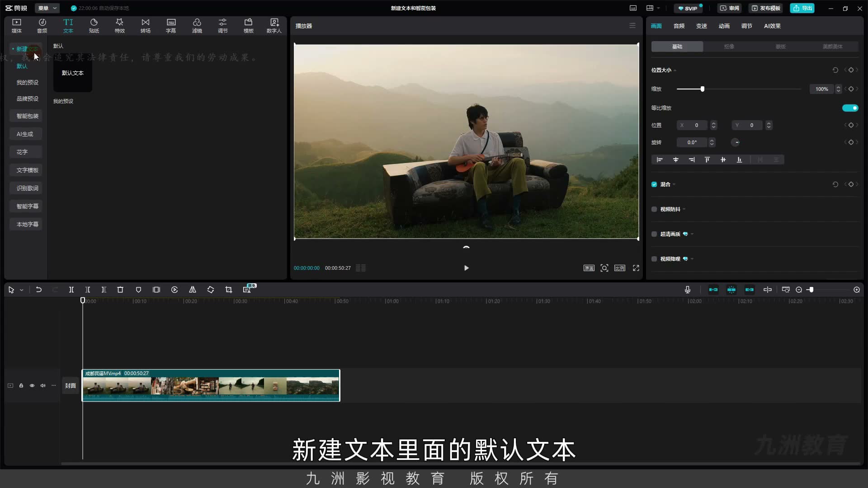Open the 贴纸 stickers panel

tap(94, 26)
